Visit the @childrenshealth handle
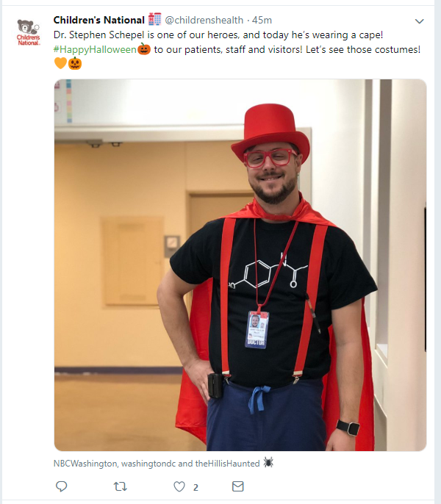 [204, 20]
